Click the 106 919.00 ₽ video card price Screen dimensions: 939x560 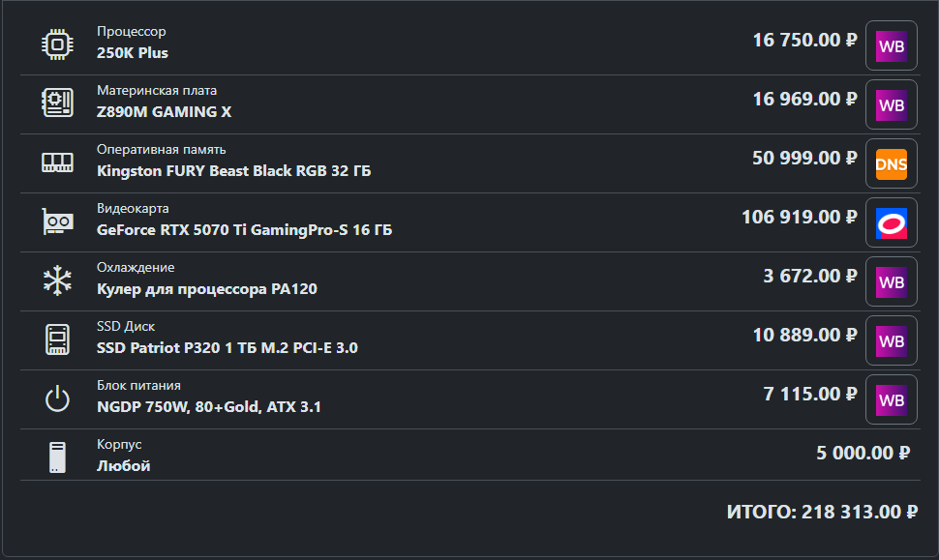(x=800, y=218)
